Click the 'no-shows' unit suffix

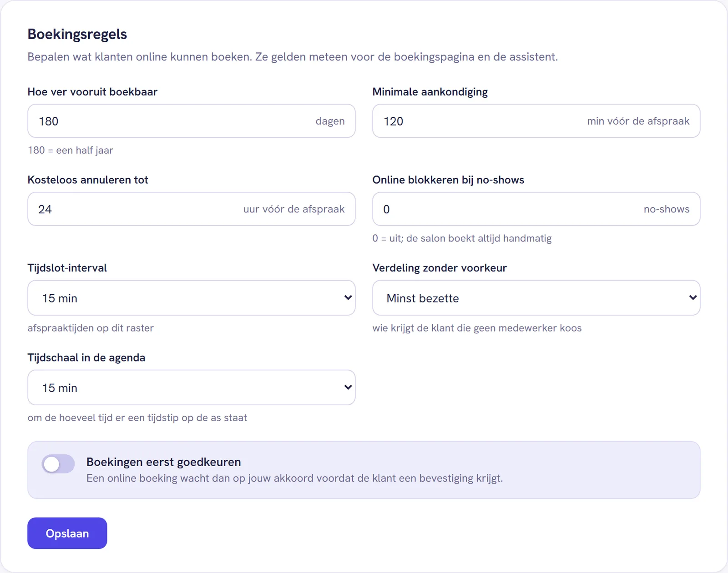coord(667,209)
